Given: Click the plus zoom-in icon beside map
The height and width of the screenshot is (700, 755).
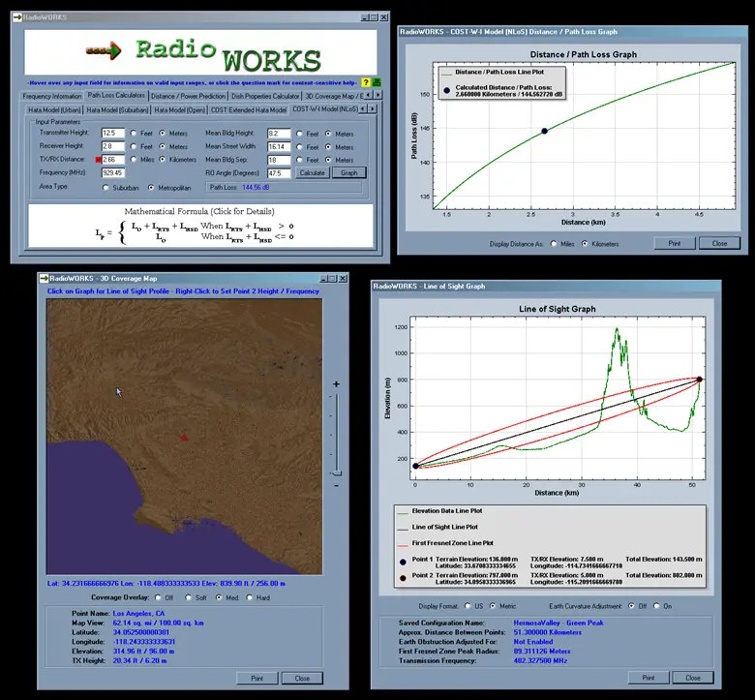Looking at the screenshot, I should pos(336,384).
